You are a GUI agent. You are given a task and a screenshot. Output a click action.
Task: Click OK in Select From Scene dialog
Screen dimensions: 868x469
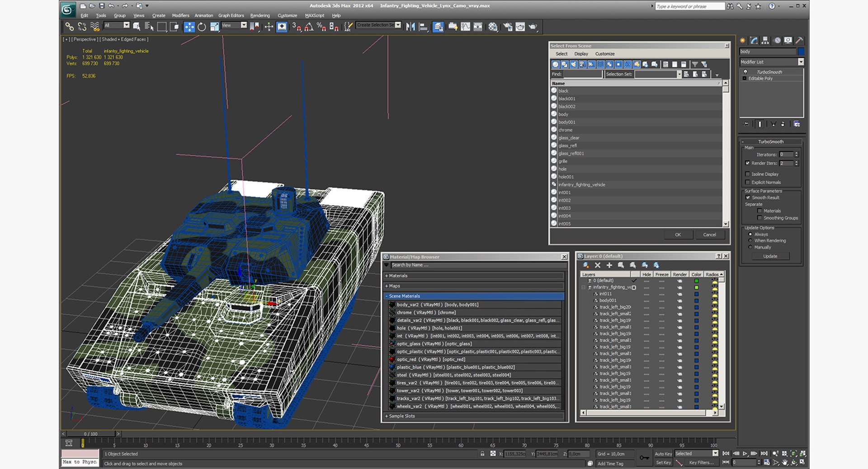(x=678, y=234)
